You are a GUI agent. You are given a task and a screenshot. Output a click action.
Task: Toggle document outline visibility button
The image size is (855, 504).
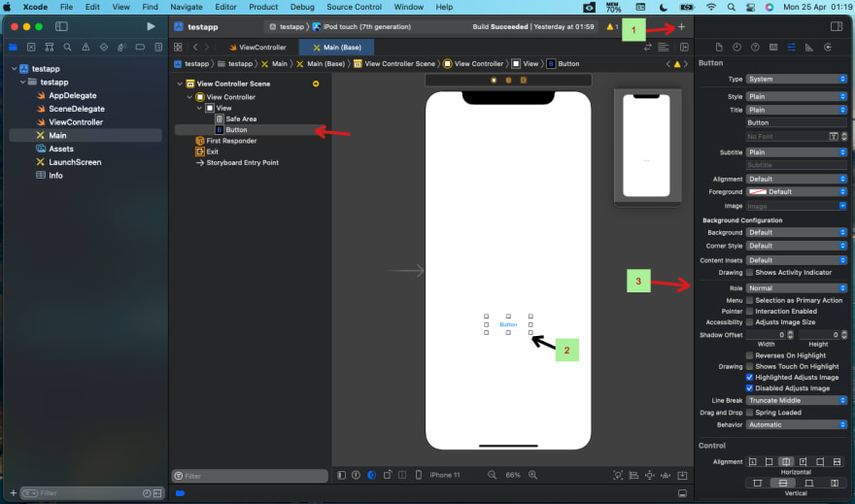pyautogui.click(x=341, y=475)
